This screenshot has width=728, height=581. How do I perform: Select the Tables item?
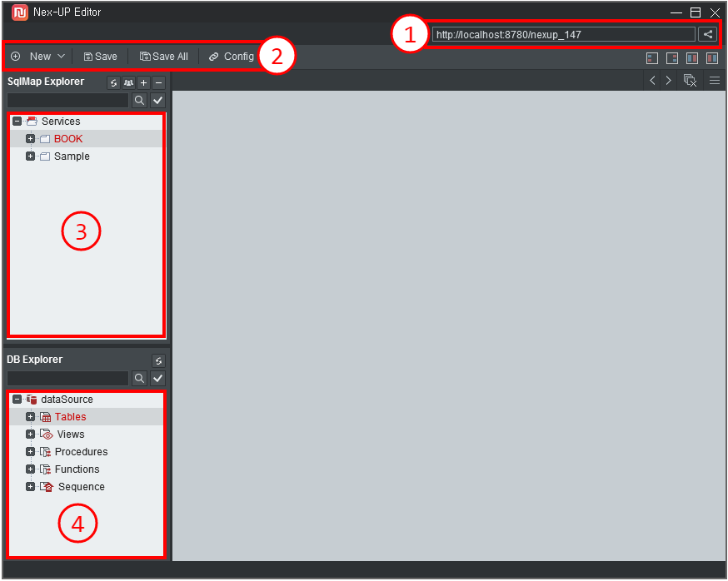pyautogui.click(x=70, y=417)
